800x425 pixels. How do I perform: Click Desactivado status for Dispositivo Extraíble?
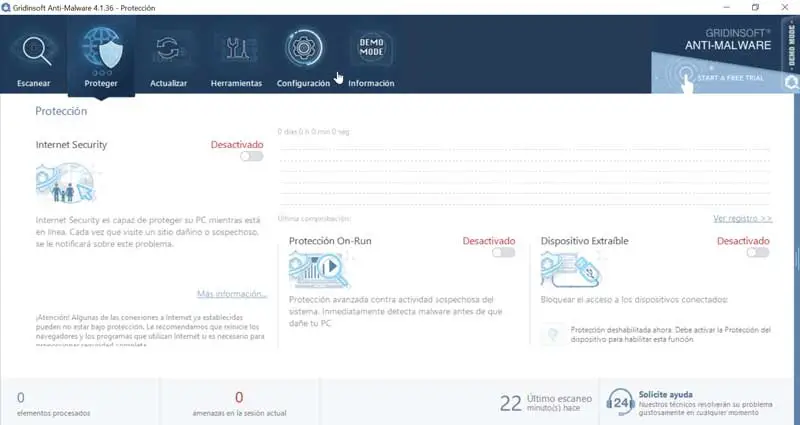pyautogui.click(x=743, y=241)
